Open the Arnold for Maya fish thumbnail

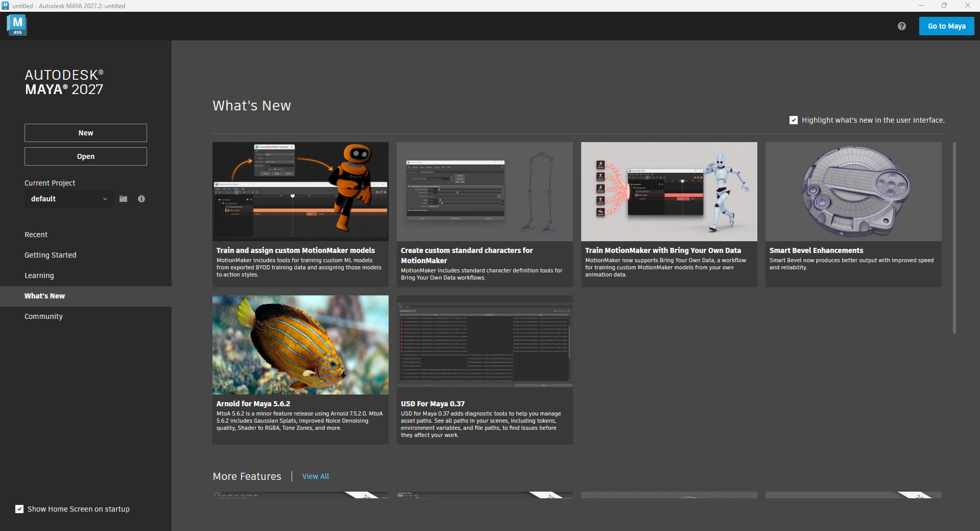pos(300,345)
